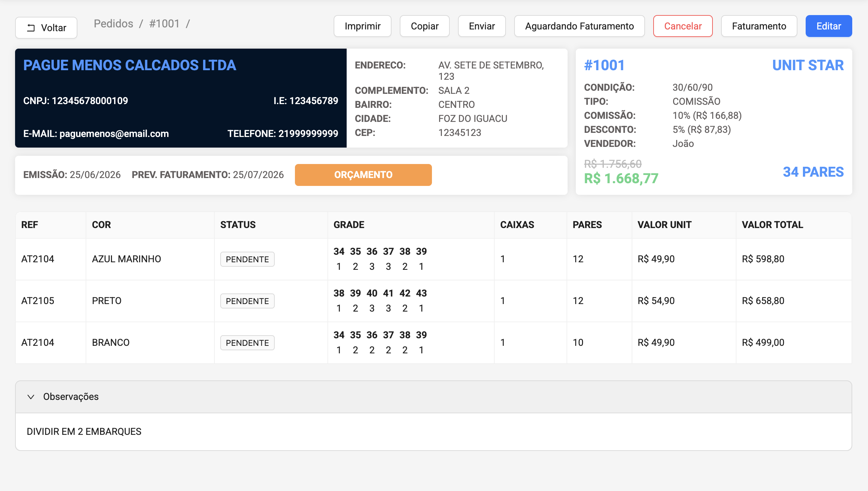Click the FOZ DO IGUACU city value
The image size is (868, 491).
coord(473,118)
